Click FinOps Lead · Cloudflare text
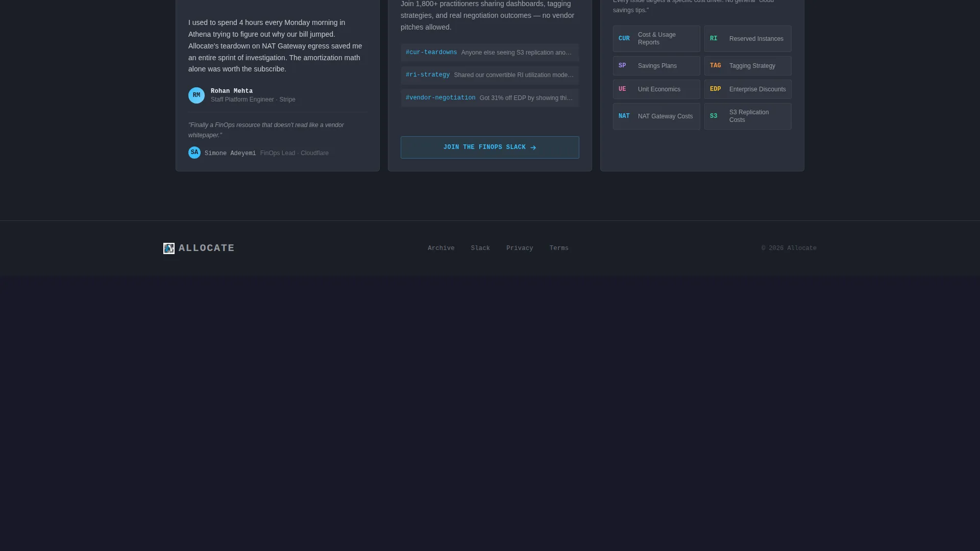Viewport: 980px width, 551px height. [295, 153]
